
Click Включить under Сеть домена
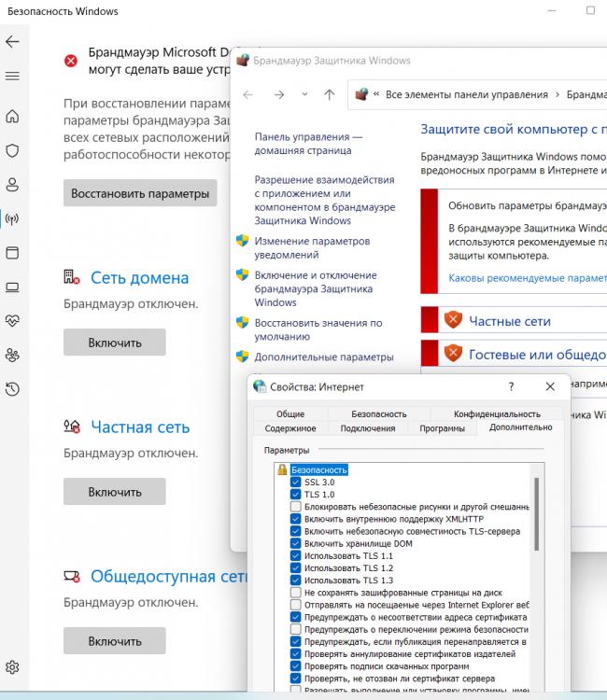pos(115,343)
